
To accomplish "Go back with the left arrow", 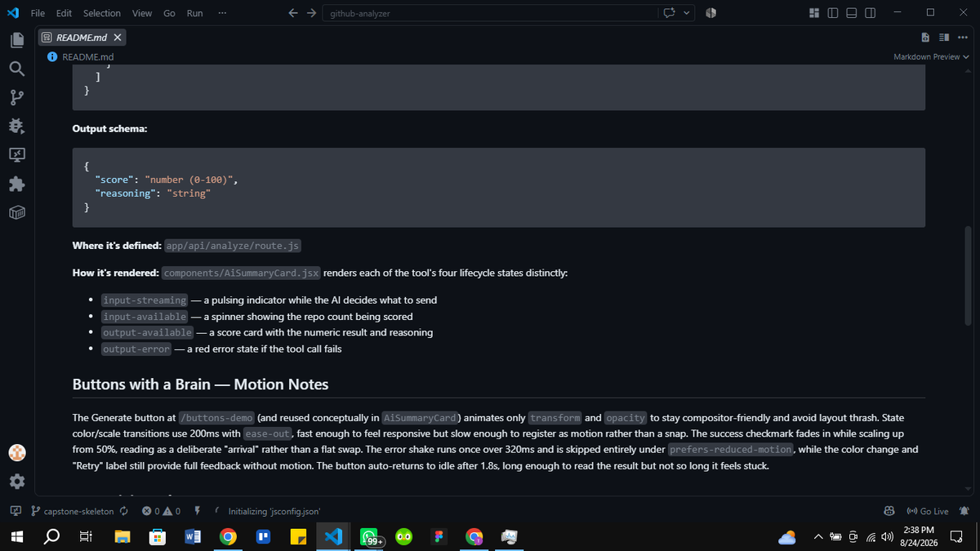I will pyautogui.click(x=295, y=13).
